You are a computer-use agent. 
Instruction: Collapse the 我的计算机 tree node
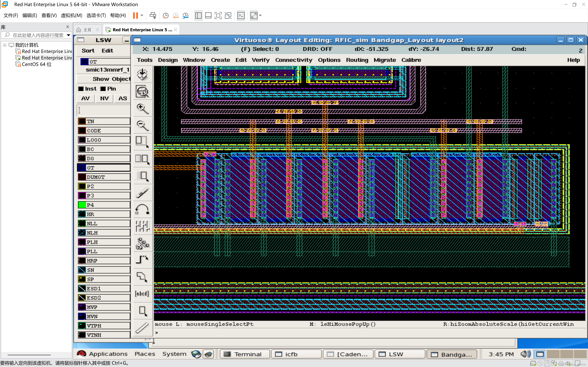click(5, 45)
